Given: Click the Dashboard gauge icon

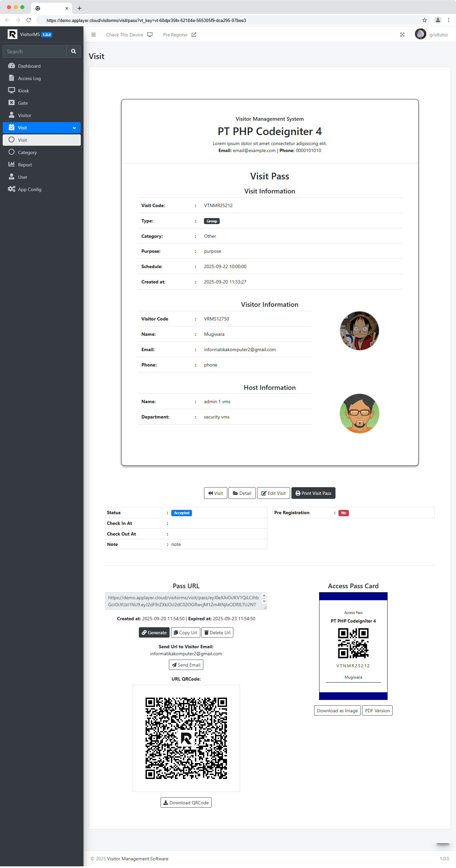Looking at the screenshot, I should tap(11, 66).
